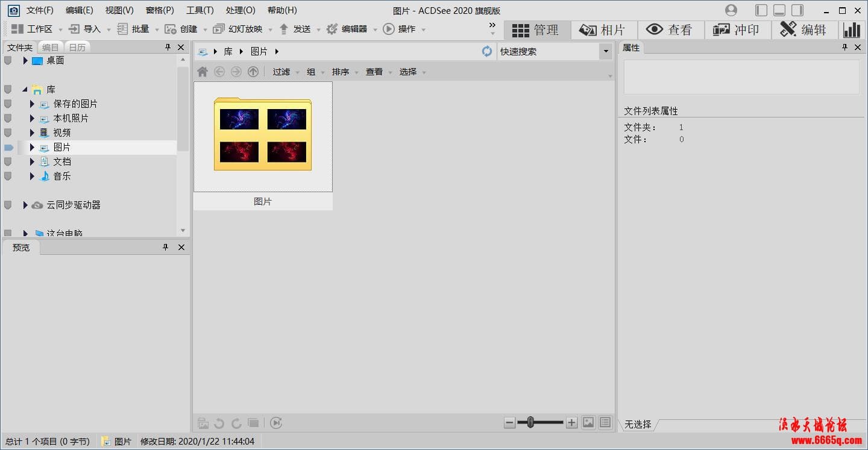Screen dimensions: 868x450
Task: Click the thumbnail zoom slider handle
Action: pos(530,422)
